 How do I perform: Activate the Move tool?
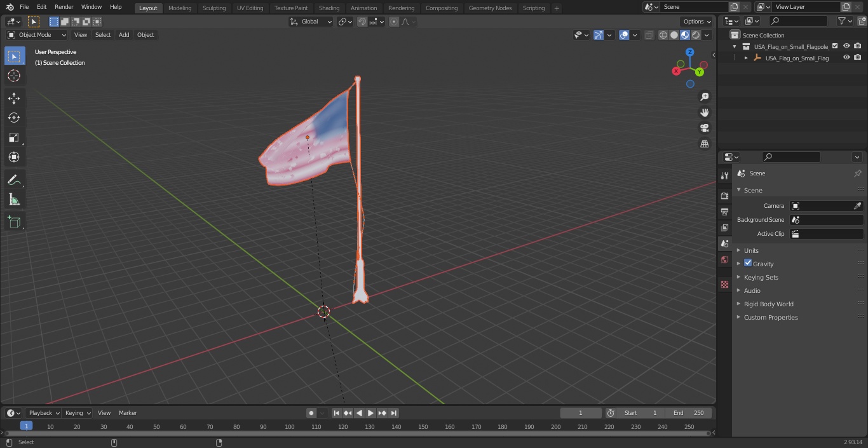(14, 98)
